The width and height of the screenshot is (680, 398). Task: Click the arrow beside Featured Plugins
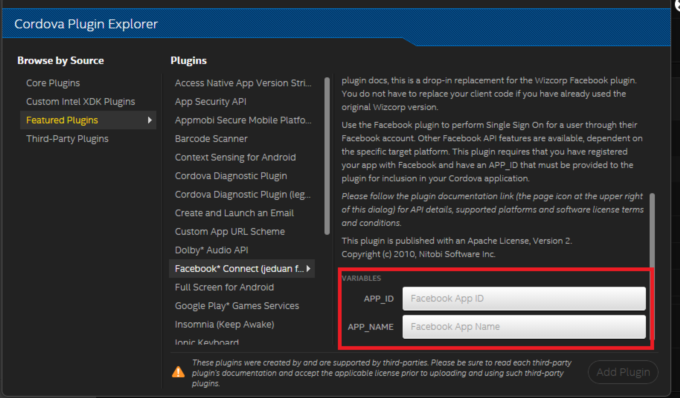point(150,120)
